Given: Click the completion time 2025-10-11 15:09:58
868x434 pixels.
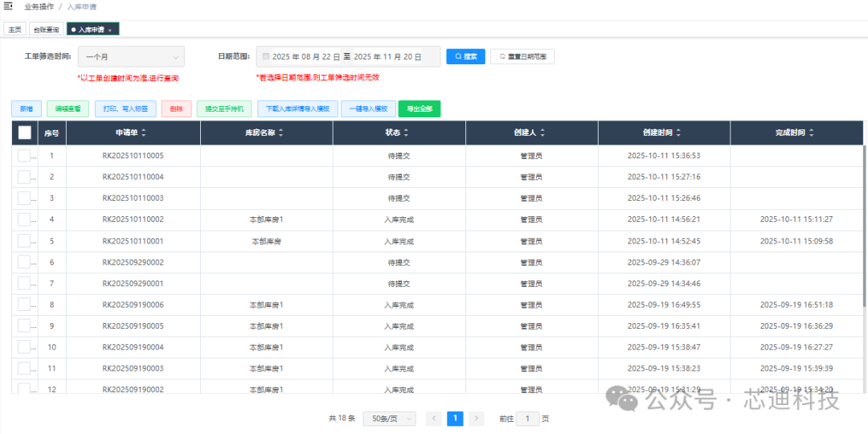Looking at the screenshot, I should tap(796, 241).
